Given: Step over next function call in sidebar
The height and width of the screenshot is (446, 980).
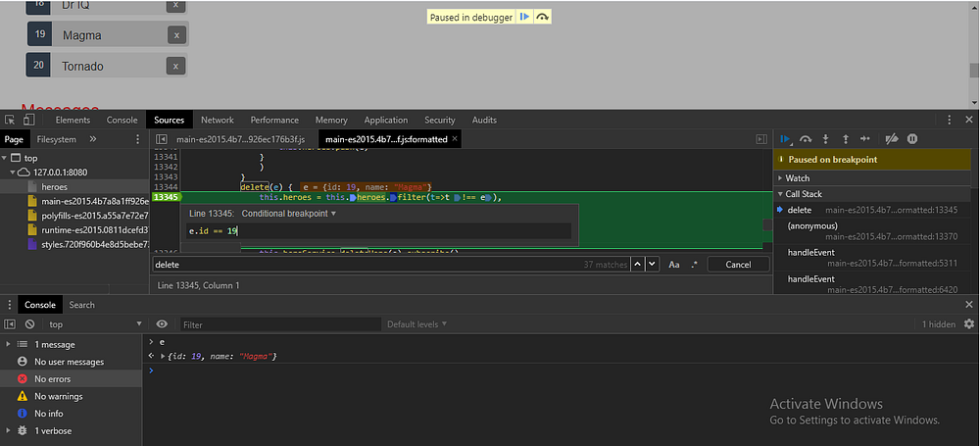Looking at the screenshot, I should click(x=806, y=139).
